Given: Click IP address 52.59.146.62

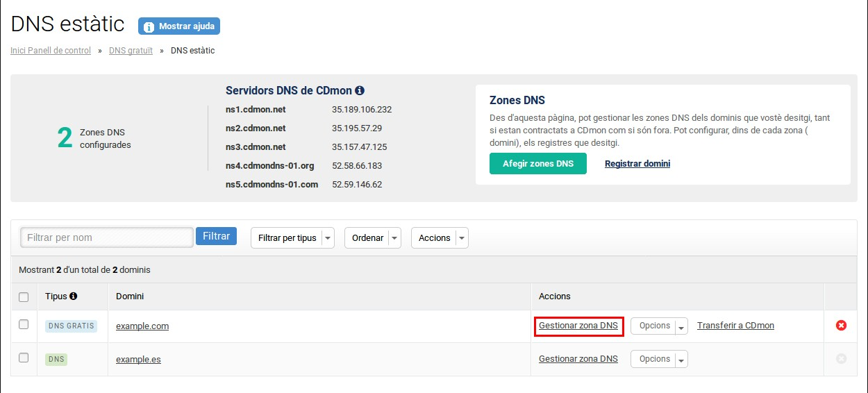Looking at the screenshot, I should (x=357, y=185).
